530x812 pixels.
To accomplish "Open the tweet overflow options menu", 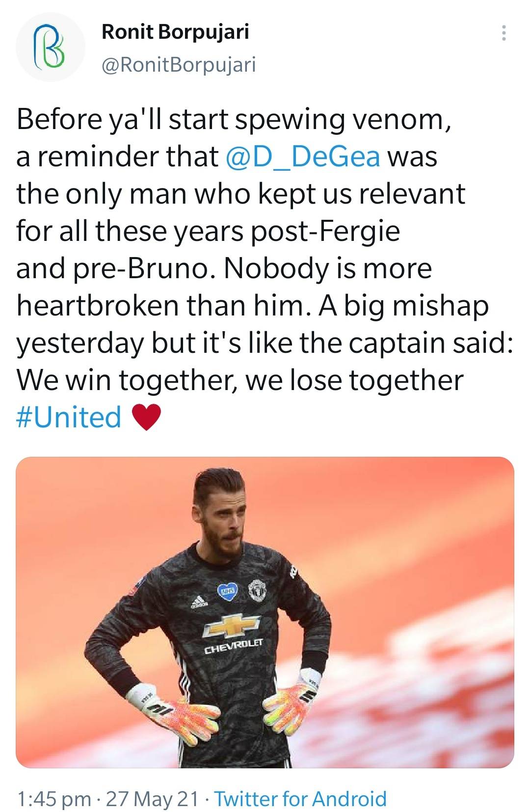I will pyautogui.click(x=504, y=32).
